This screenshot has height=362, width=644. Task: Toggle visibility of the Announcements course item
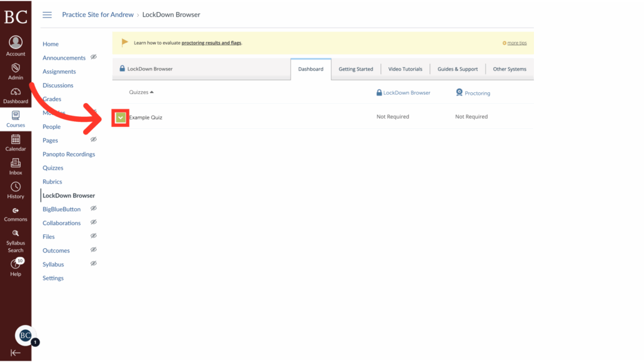point(94,57)
